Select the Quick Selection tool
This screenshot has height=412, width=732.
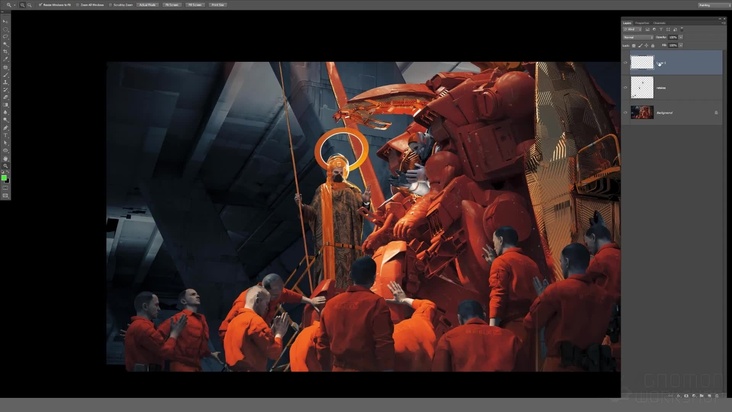(6, 44)
